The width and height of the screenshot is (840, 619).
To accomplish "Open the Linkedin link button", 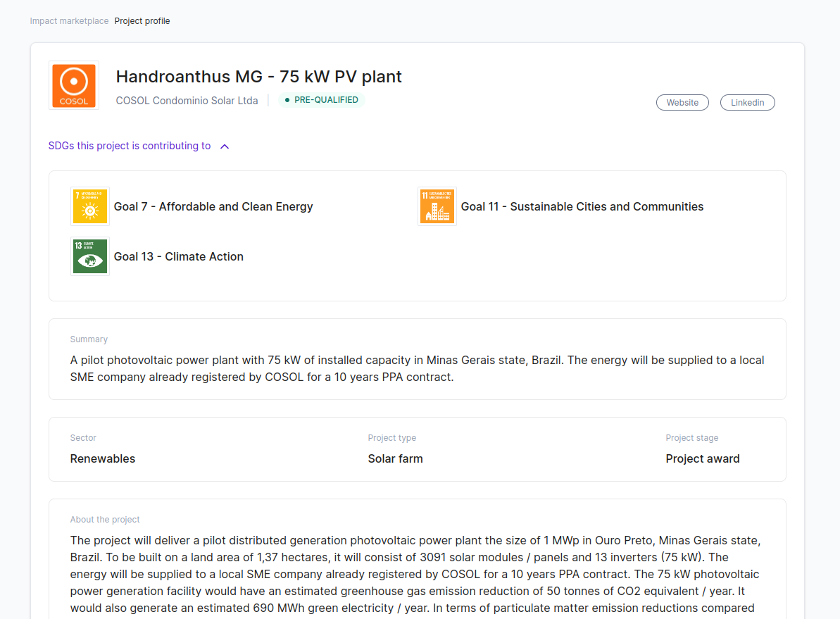I will click(x=747, y=102).
